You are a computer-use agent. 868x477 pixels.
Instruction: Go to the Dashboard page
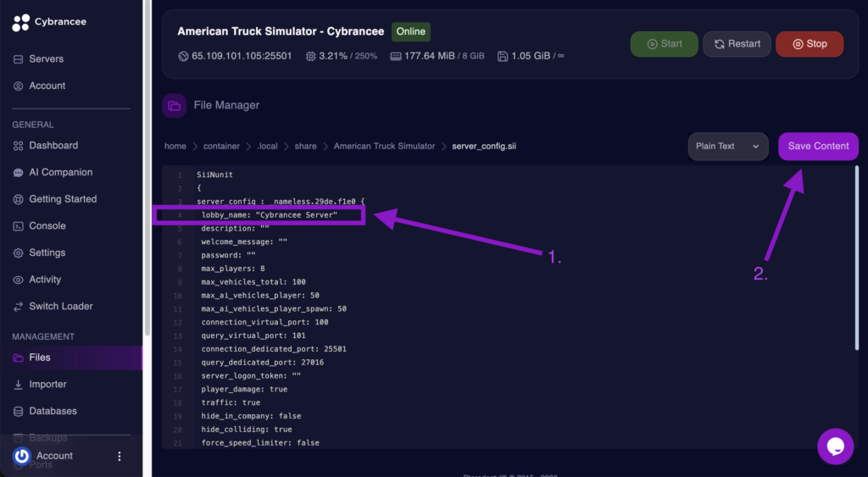(53, 146)
